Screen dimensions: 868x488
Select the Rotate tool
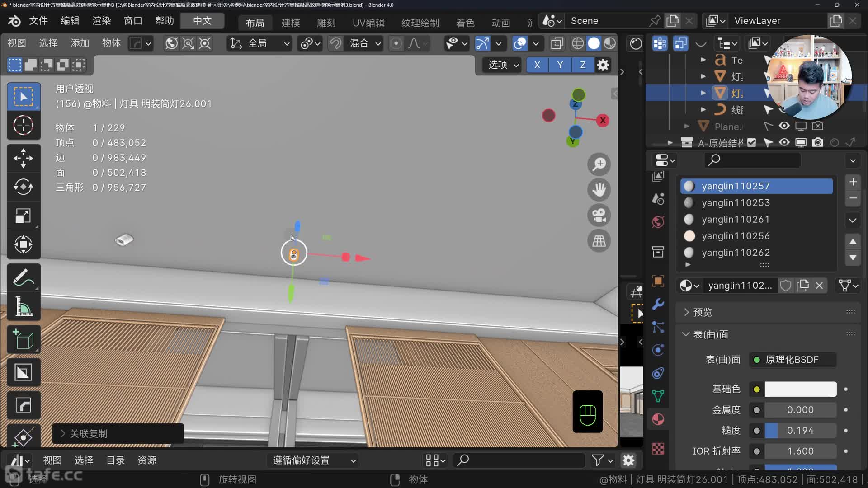tap(23, 187)
